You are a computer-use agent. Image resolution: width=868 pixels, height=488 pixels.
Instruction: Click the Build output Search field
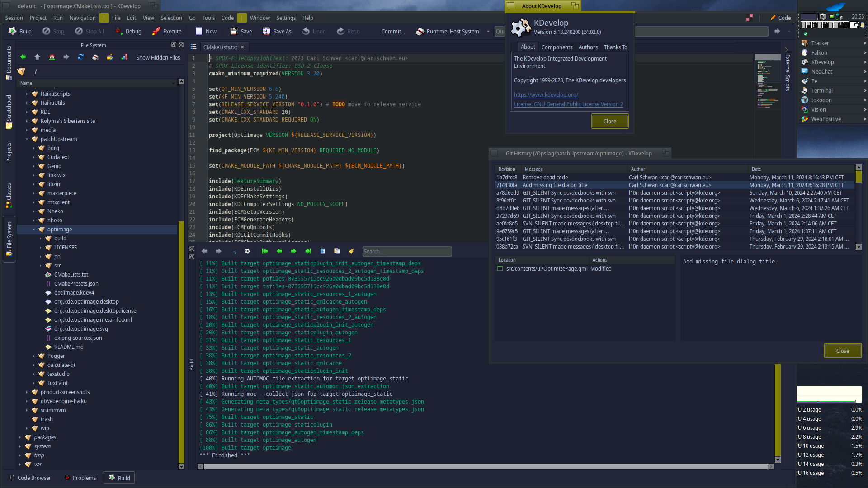[407, 251]
